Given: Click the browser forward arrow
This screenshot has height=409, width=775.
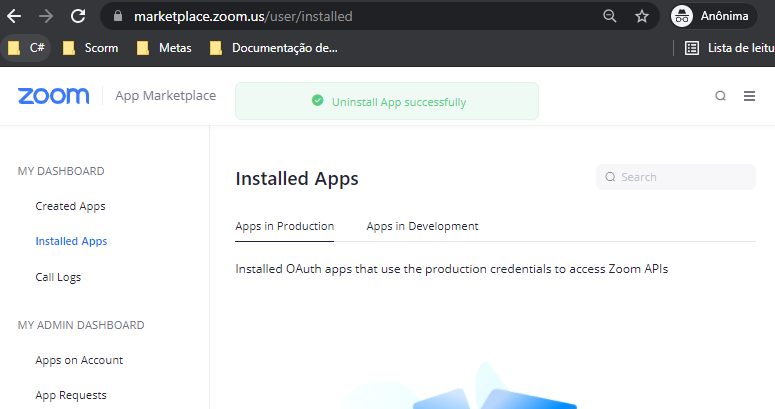Looking at the screenshot, I should (x=46, y=16).
